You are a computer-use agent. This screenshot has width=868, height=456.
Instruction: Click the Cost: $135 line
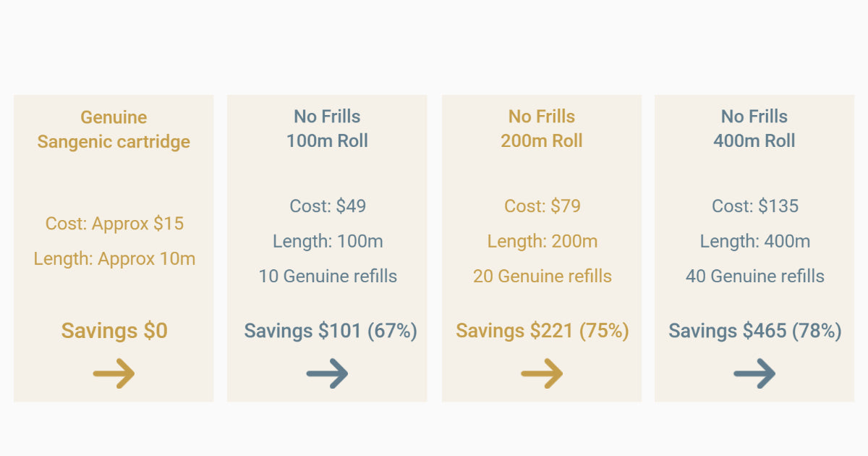coord(755,206)
